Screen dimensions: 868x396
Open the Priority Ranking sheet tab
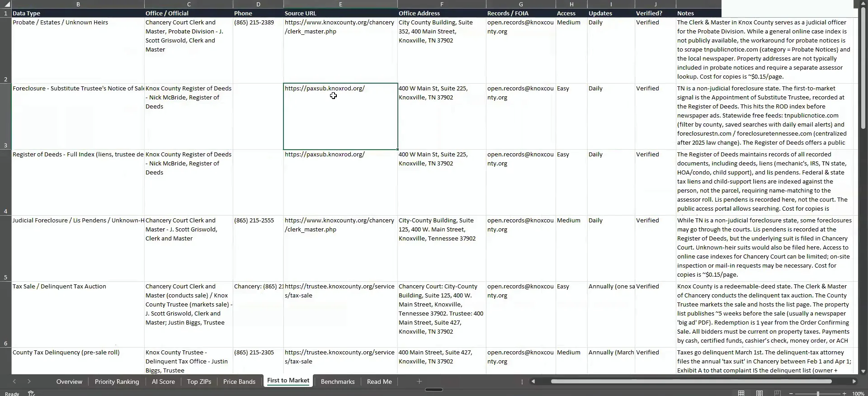(x=117, y=382)
